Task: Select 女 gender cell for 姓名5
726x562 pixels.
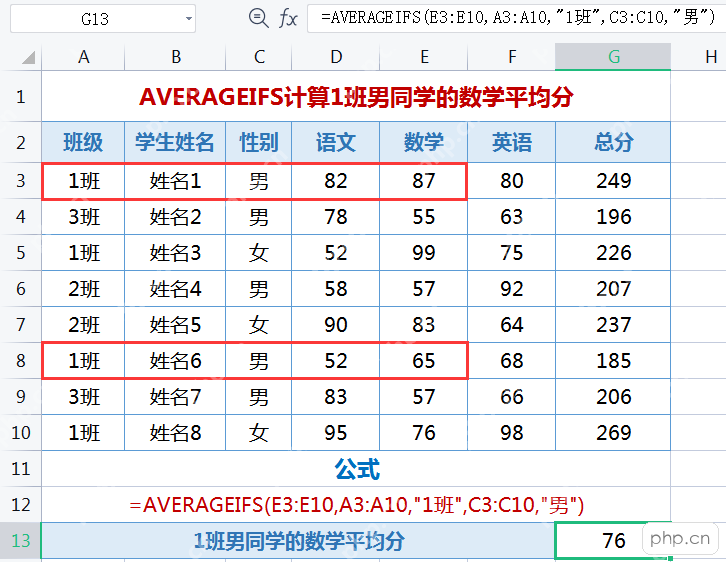Action: (x=259, y=325)
